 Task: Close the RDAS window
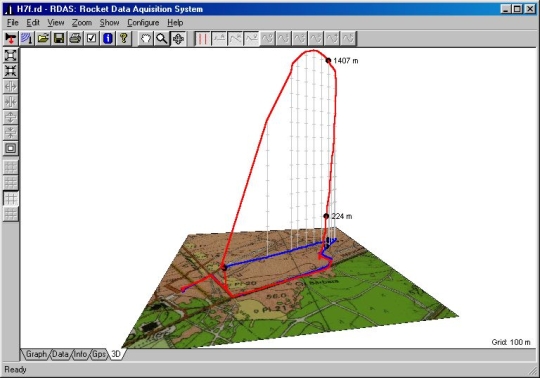coord(530,9)
